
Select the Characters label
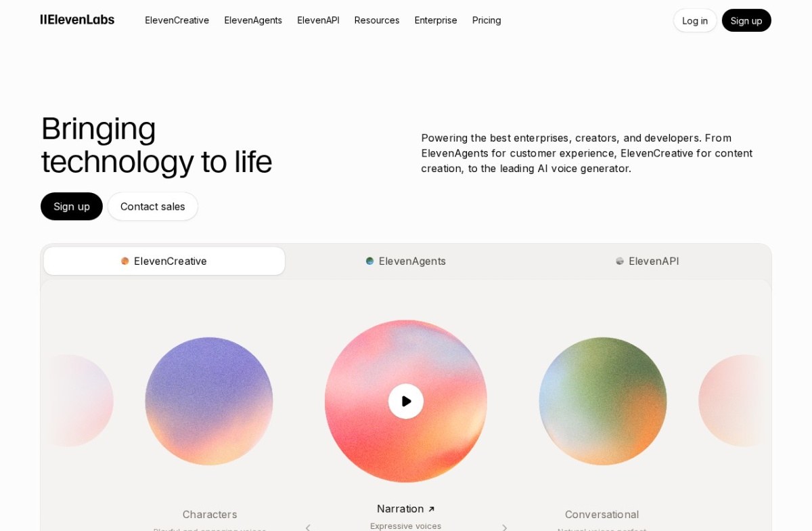(210, 514)
